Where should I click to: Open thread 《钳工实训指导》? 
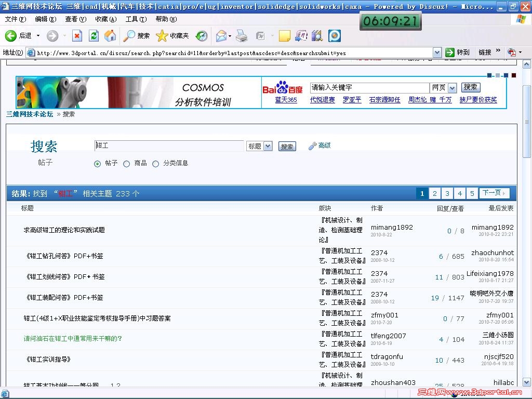pos(48,360)
